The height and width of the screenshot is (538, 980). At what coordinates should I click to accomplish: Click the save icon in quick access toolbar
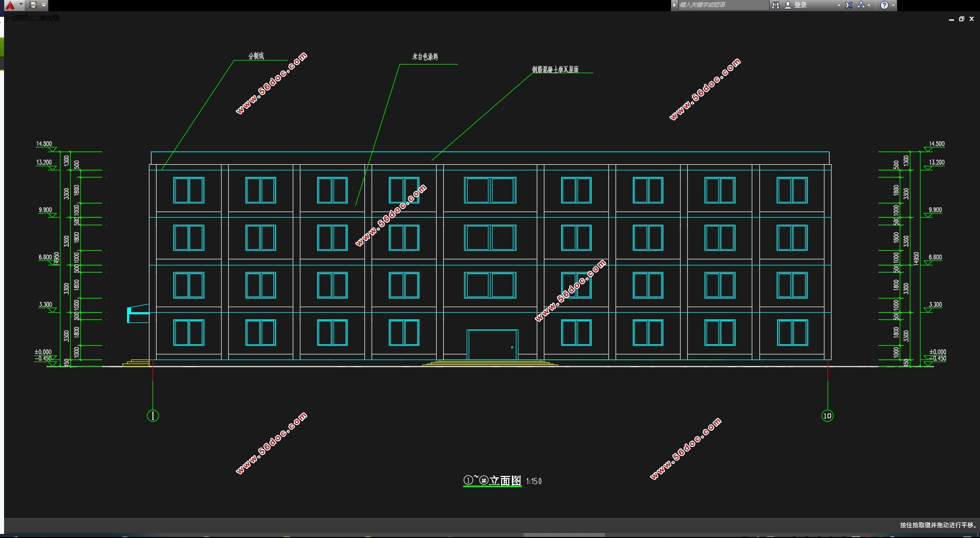pos(33,5)
